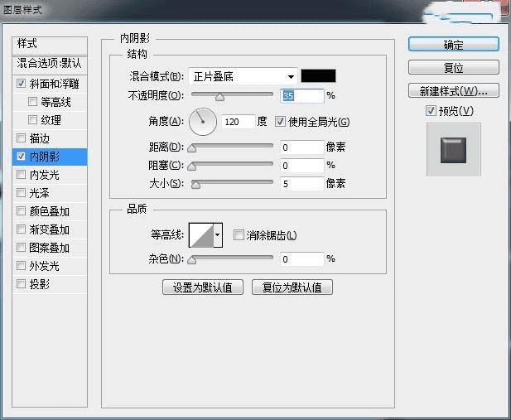Uncheck the 内阴影 checkbox

pos(21,157)
